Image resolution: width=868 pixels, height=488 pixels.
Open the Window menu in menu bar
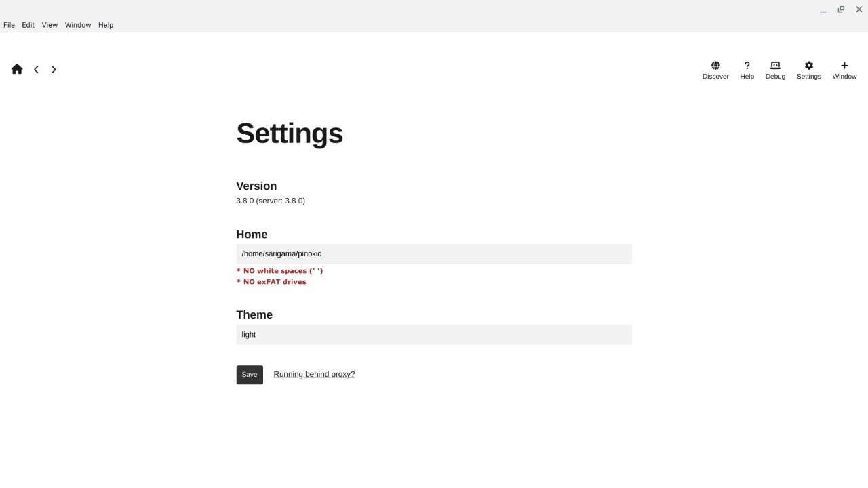[78, 25]
